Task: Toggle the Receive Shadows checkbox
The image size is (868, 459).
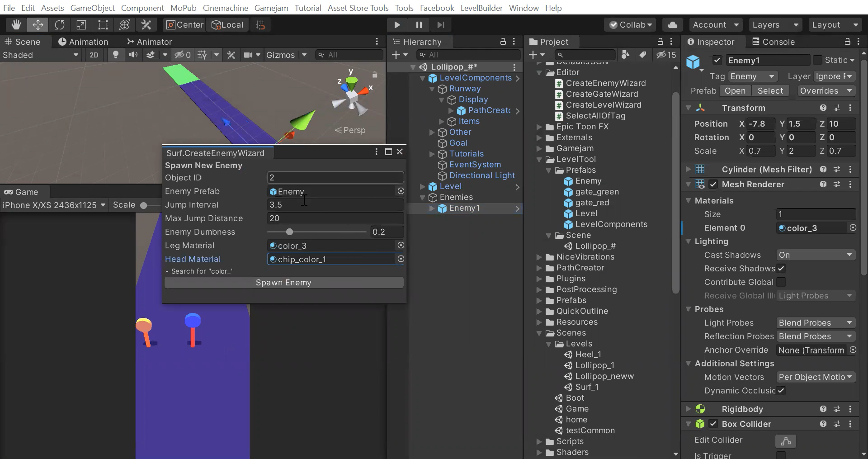Action: 781,269
